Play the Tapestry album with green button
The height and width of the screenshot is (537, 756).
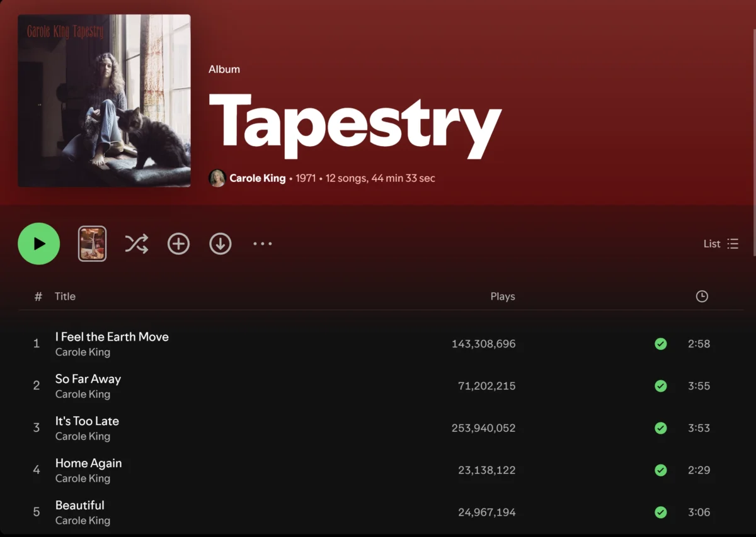click(39, 244)
